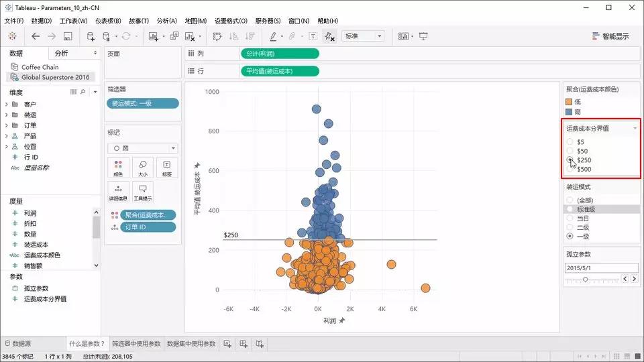Viewport: 644px width, 362px height.
Task: Click the 颜色 marks card button
Action: pyautogui.click(x=118, y=167)
